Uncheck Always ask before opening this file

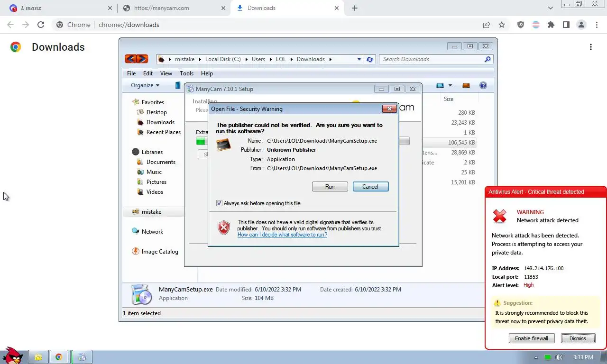(x=219, y=203)
